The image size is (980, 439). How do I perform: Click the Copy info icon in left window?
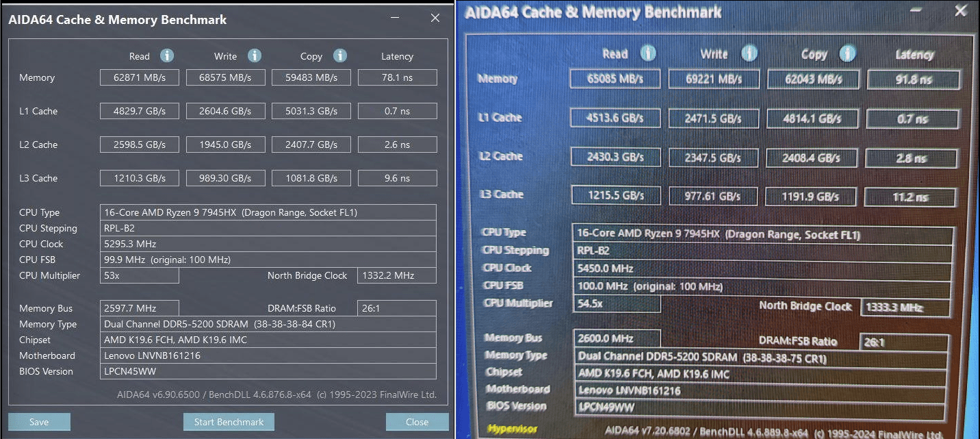(x=340, y=55)
